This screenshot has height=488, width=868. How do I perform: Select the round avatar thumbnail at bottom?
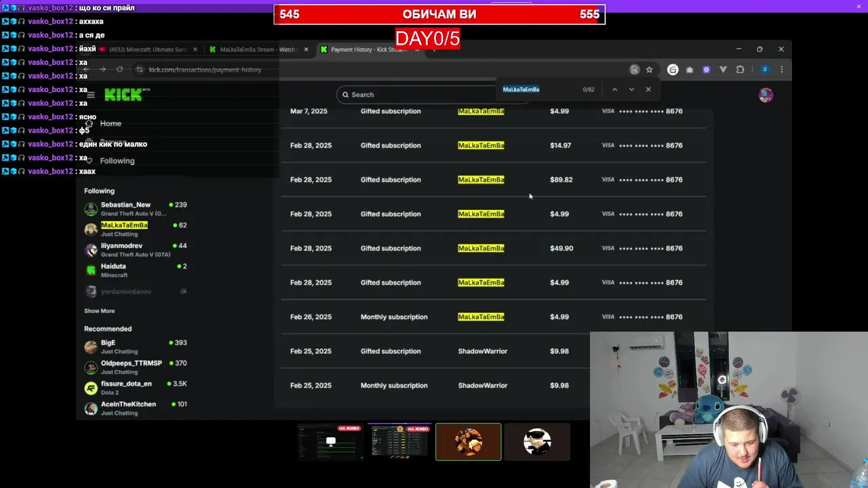(537, 442)
